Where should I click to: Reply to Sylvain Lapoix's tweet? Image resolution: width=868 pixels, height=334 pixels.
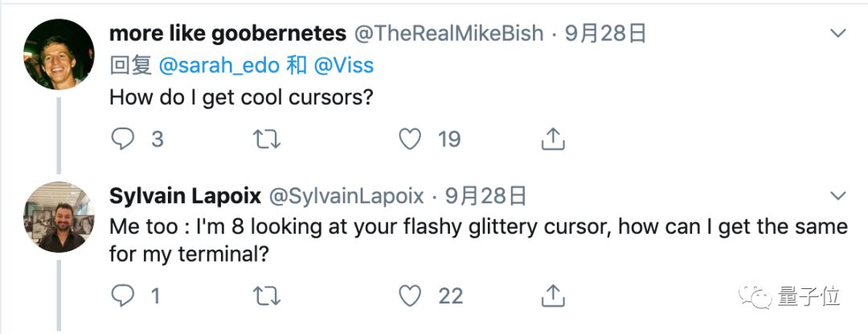pos(123,295)
